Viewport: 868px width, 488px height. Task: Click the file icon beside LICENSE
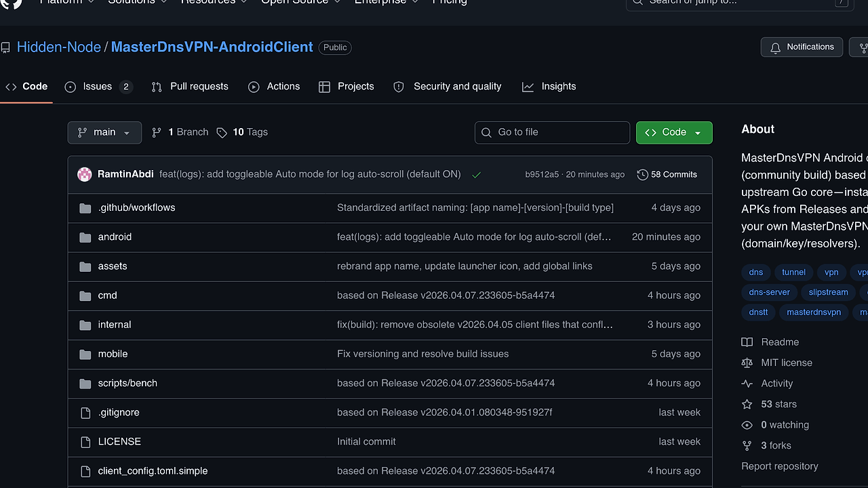coord(85,442)
